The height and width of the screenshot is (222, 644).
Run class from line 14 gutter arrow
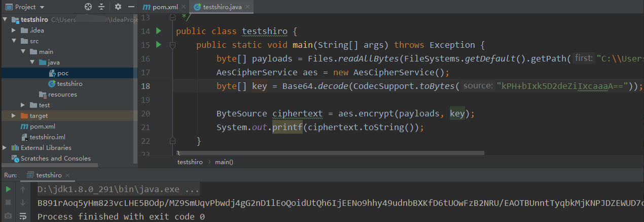tap(158, 31)
